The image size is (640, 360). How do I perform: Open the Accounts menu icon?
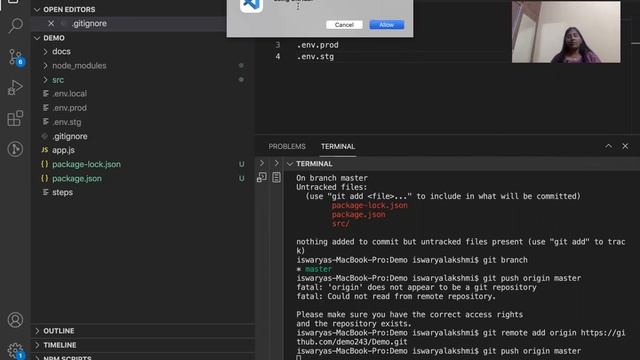click(x=15, y=320)
